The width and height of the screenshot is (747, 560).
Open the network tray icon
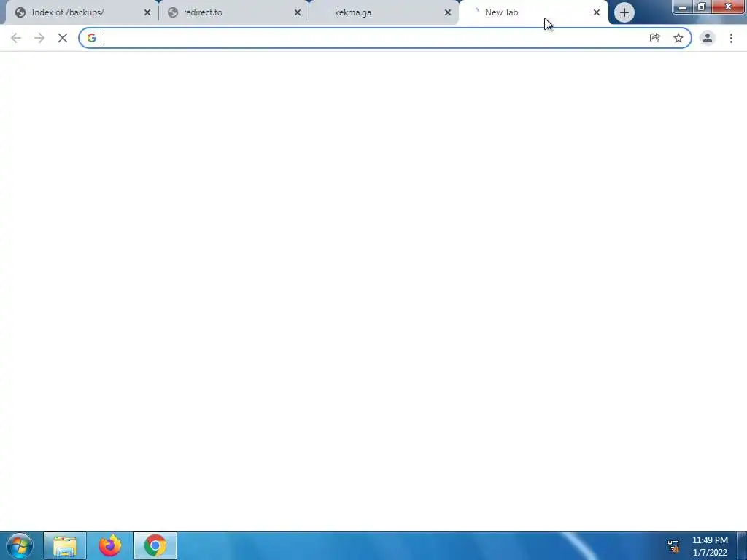[673, 546]
